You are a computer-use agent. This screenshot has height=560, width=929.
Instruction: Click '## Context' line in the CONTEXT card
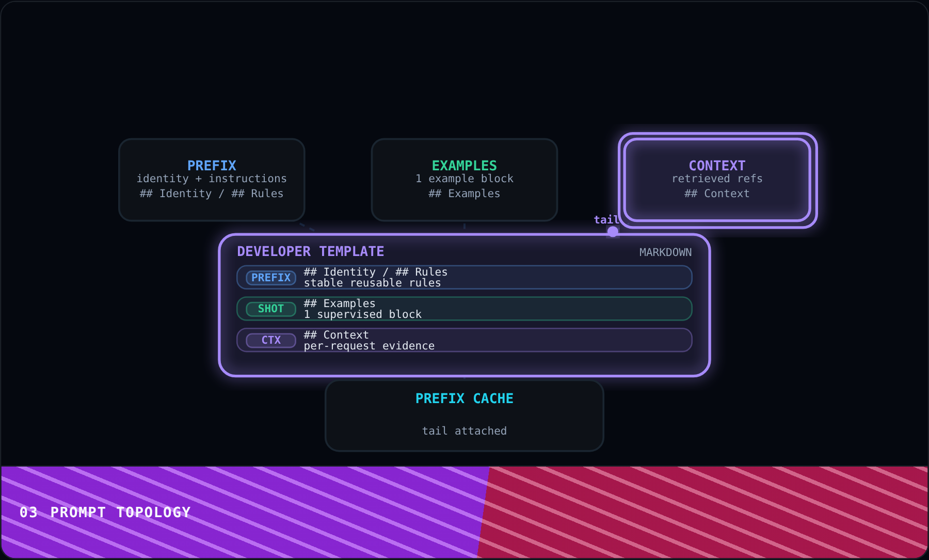click(x=717, y=194)
